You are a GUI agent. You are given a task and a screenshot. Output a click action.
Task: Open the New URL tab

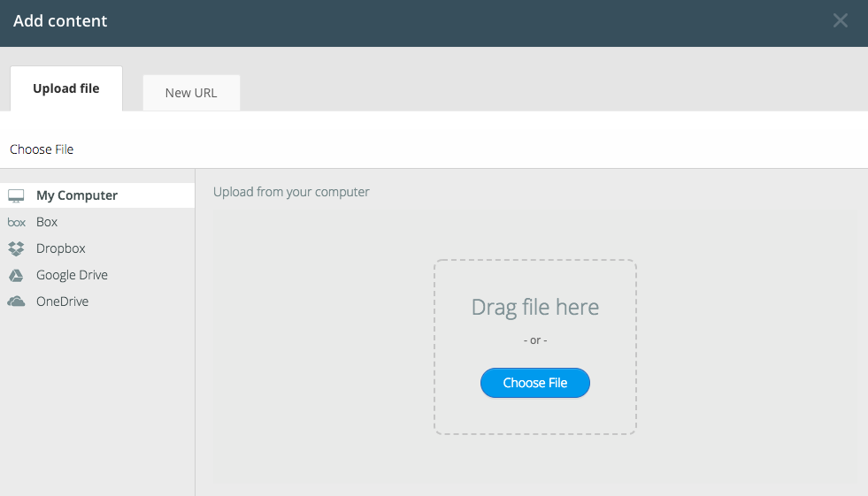click(191, 93)
